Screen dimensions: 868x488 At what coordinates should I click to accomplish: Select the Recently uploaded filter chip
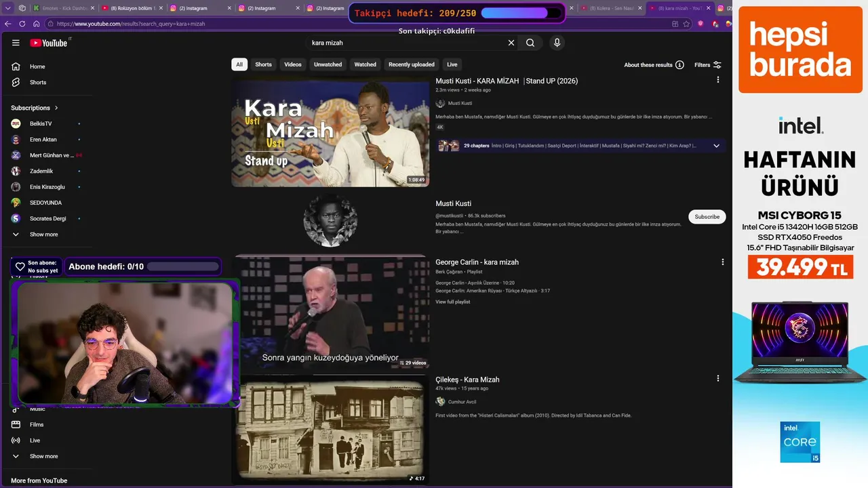click(412, 64)
